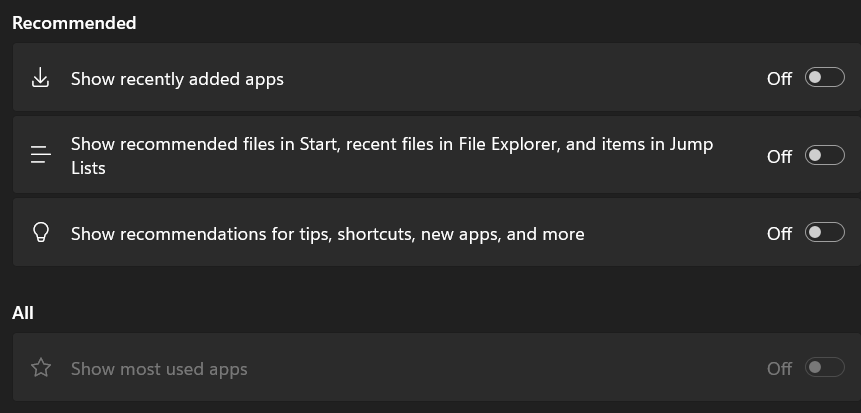
Task: Click the list icon beside recommended files
Action: pyautogui.click(x=40, y=156)
